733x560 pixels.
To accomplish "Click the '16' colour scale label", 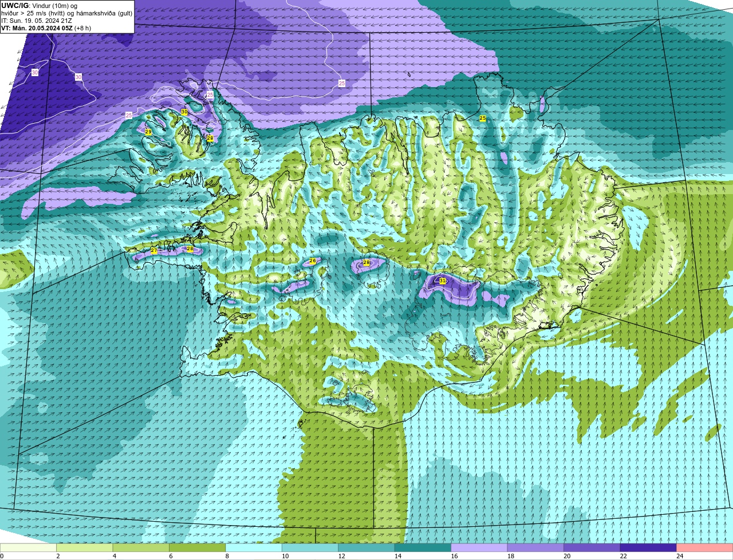I will pos(454,556).
